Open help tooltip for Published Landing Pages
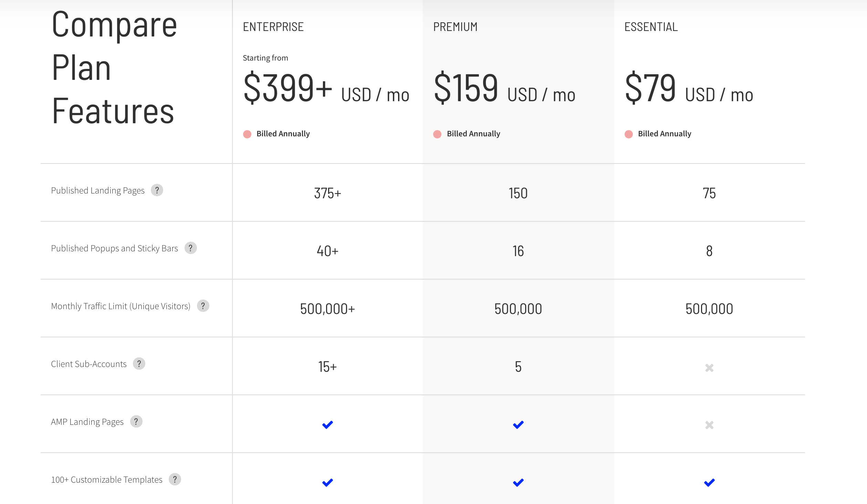This screenshot has height=504, width=867. [157, 190]
